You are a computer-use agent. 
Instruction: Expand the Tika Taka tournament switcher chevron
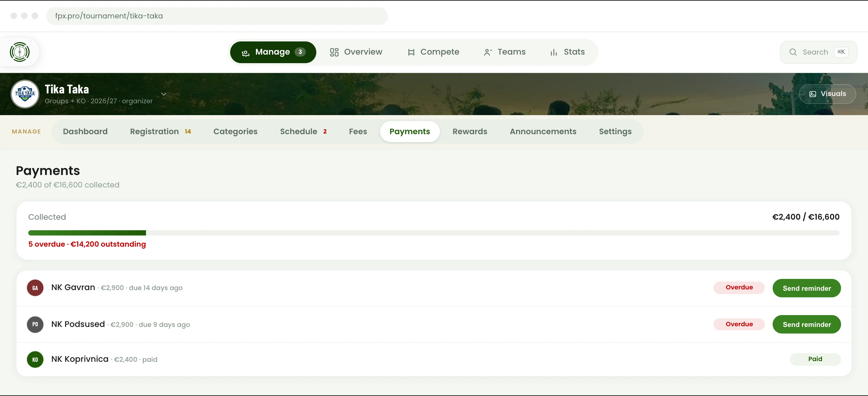pos(163,94)
